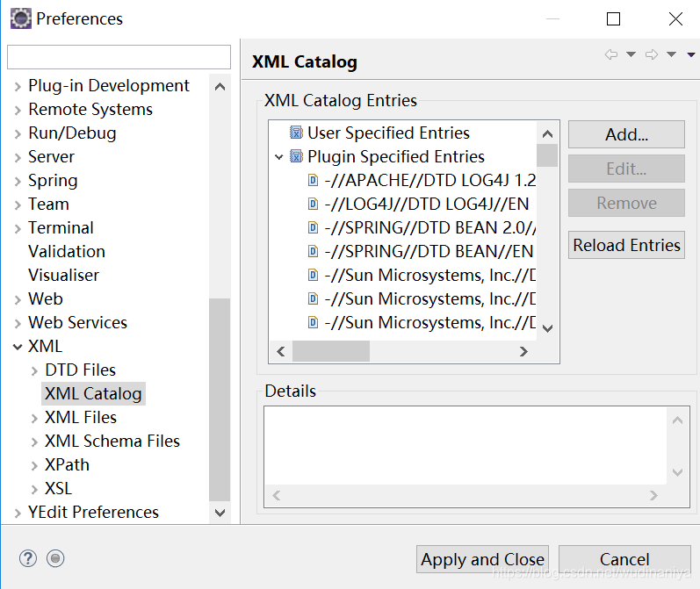Select the Plugin Specified Entries catalog icon
This screenshot has height=589, width=700.
coord(296,156)
